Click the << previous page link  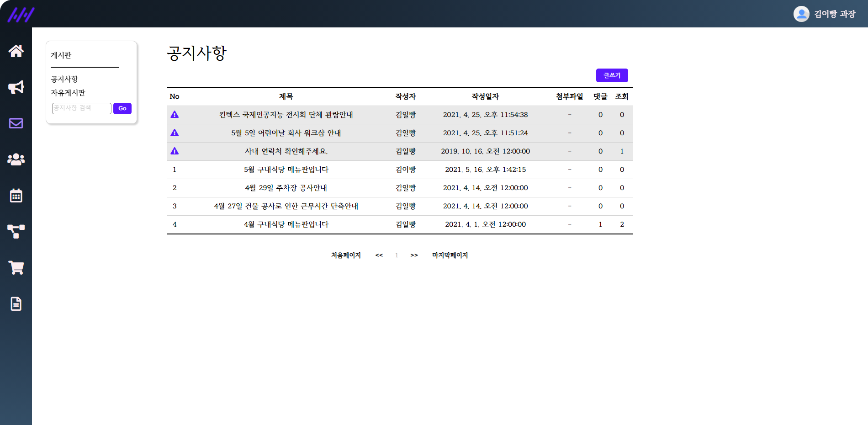point(379,255)
